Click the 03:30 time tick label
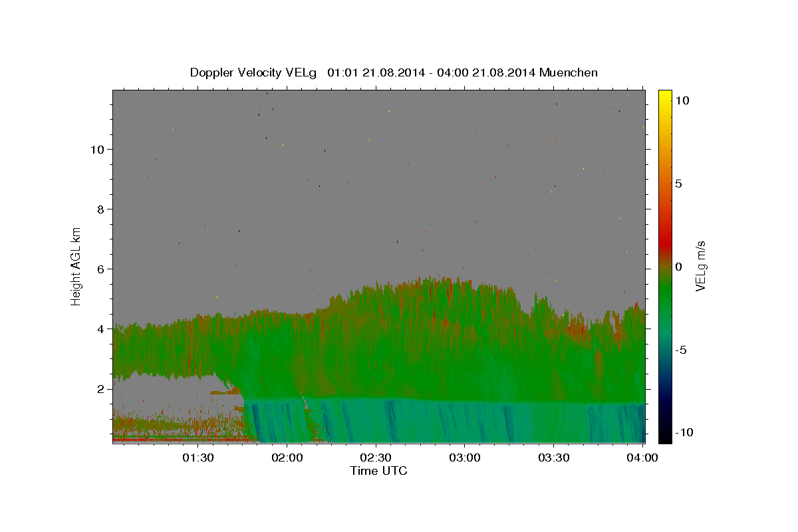 coord(553,458)
